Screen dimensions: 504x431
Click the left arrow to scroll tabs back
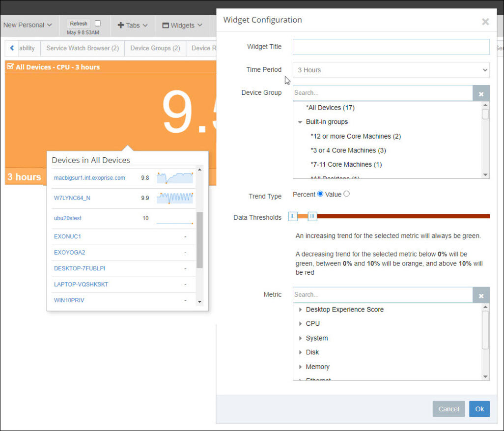[x=12, y=48]
